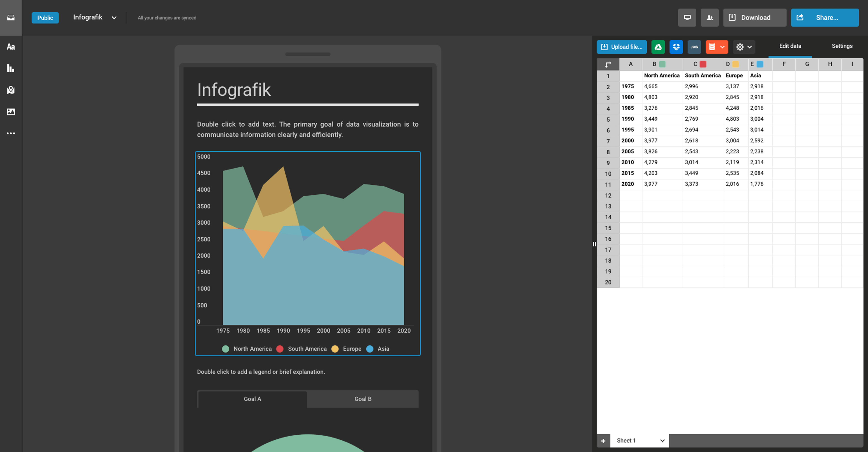Viewport: 868px width, 452px height.
Task: Import data from Dropbox
Action: (x=676, y=47)
